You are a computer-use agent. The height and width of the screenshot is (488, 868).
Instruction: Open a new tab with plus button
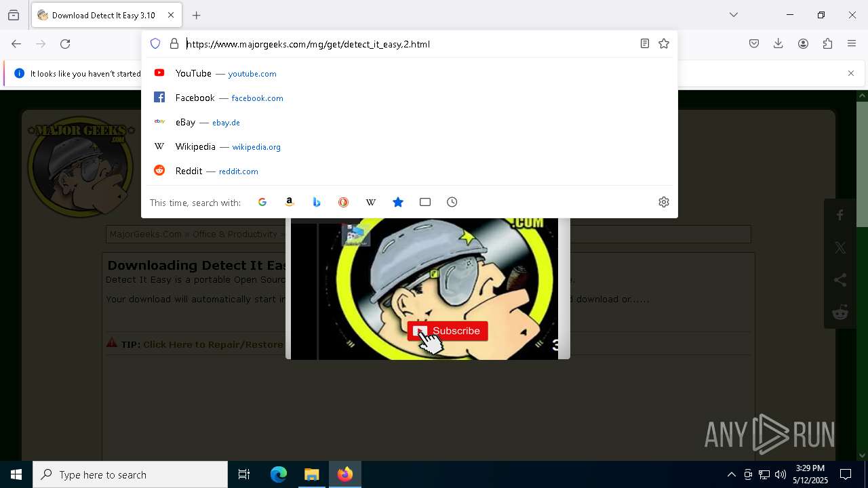(x=197, y=15)
